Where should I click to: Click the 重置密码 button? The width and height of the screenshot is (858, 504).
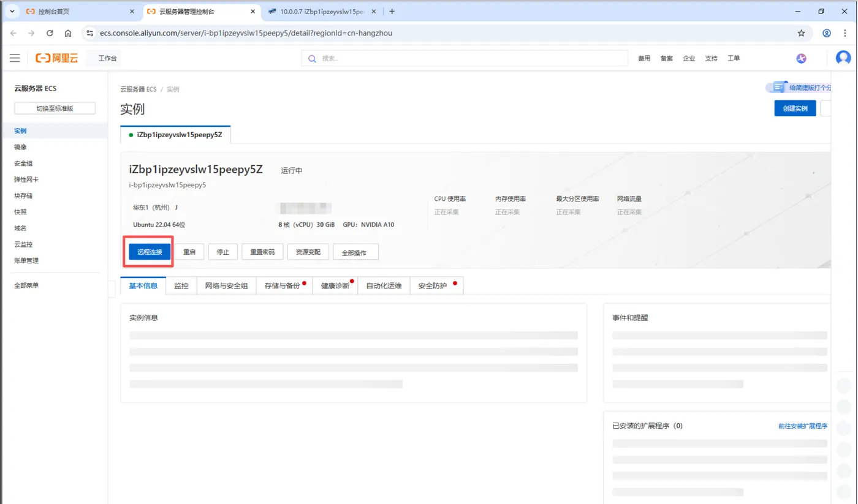pyautogui.click(x=262, y=252)
